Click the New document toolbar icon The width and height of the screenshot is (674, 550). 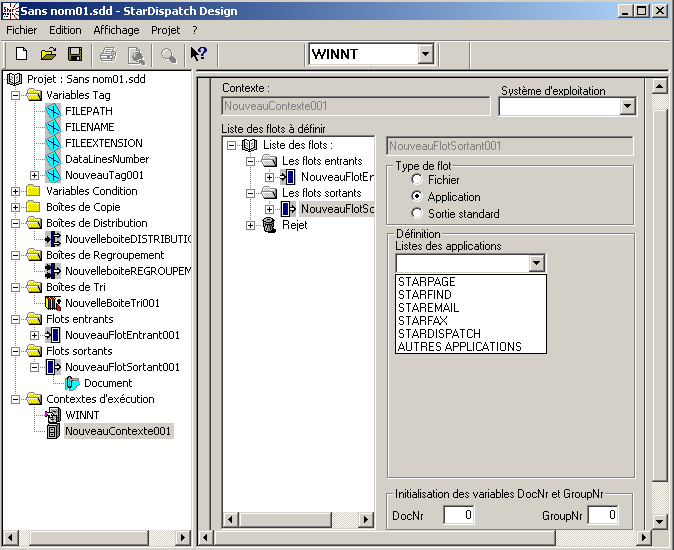[x=20, y=54]
